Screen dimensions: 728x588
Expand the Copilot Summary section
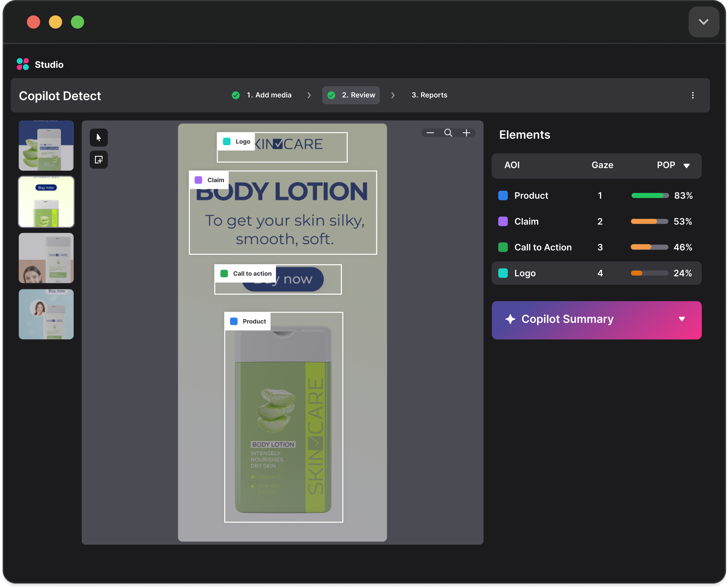tap(682, 319)
